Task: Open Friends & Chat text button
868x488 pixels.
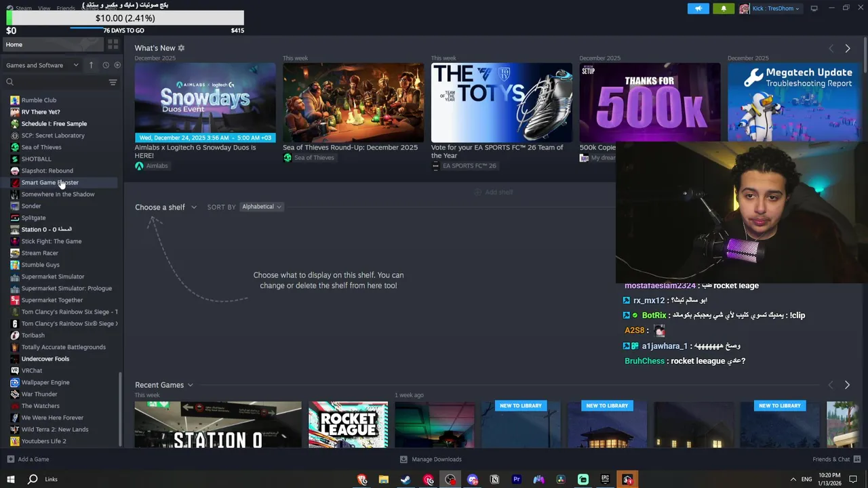Action: [831, 459]
